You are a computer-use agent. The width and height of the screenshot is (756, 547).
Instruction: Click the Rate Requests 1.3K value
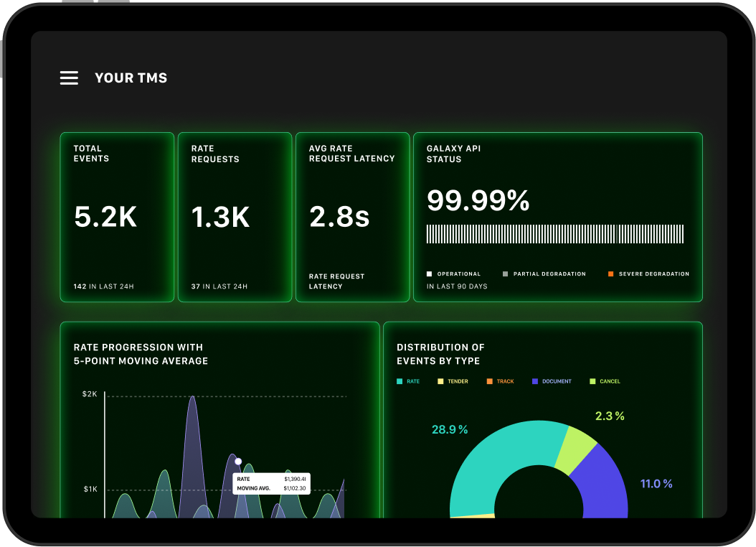pos(220,217)
